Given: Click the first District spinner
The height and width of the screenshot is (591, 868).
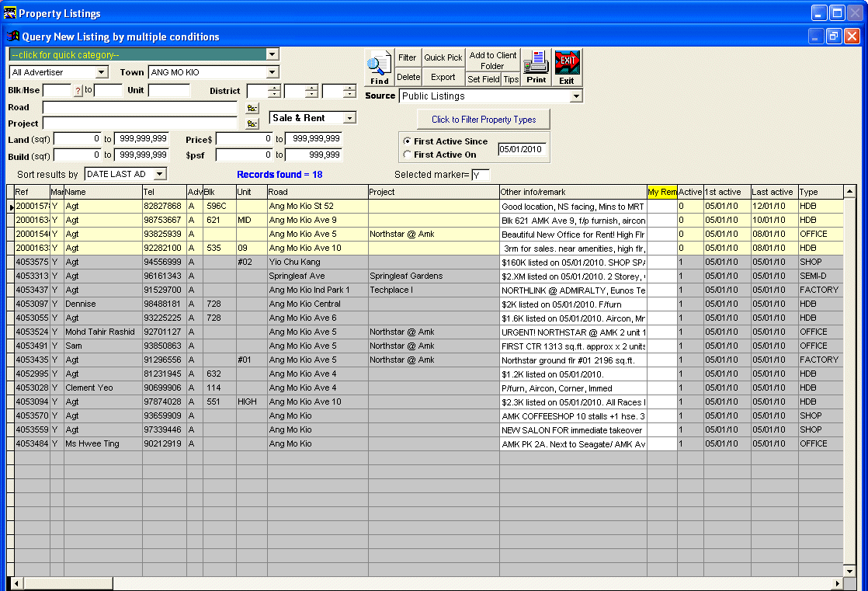Looking at the screenshot, I should tap(274, 92).
